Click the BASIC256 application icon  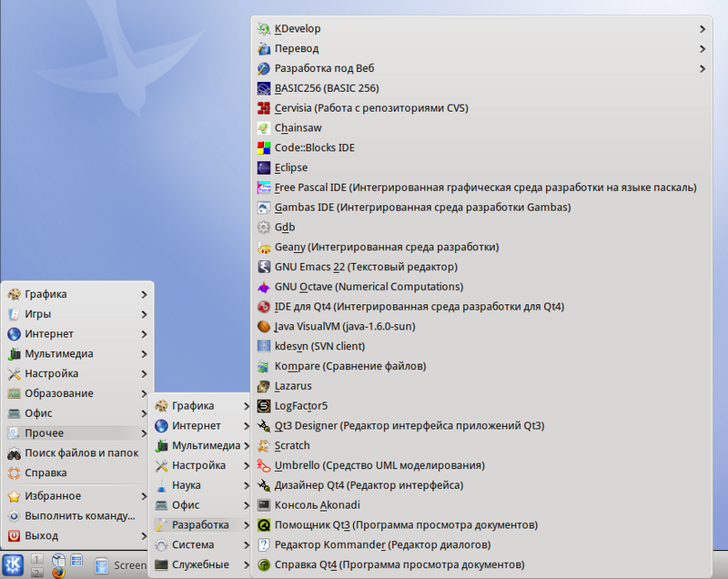[x=264, y=88]
